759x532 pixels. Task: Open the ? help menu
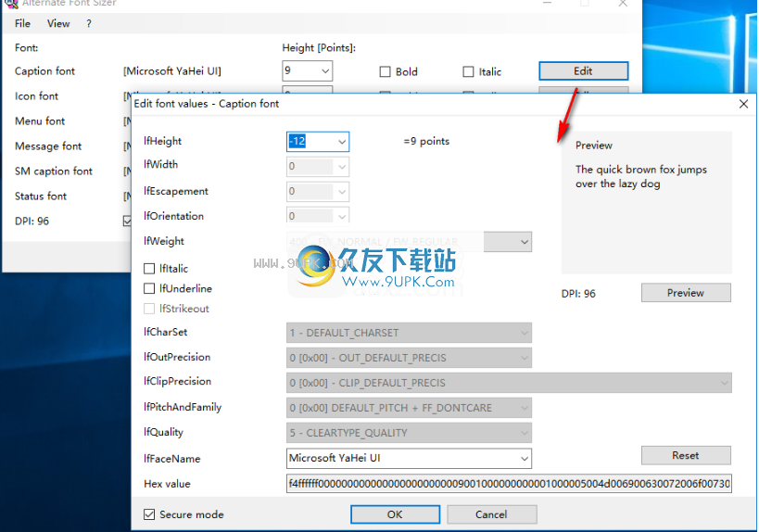(x=89, y=23)
